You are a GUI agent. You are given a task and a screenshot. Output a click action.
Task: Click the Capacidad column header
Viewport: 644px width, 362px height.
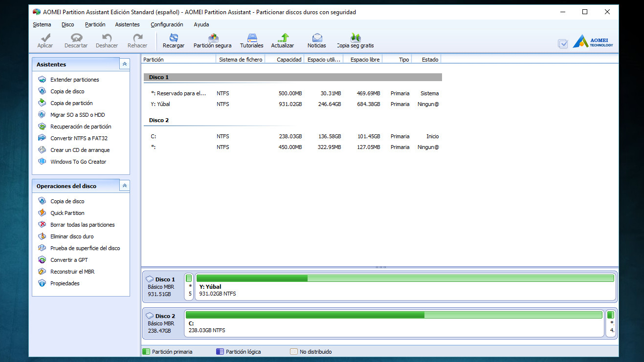[x=289, y=60]
